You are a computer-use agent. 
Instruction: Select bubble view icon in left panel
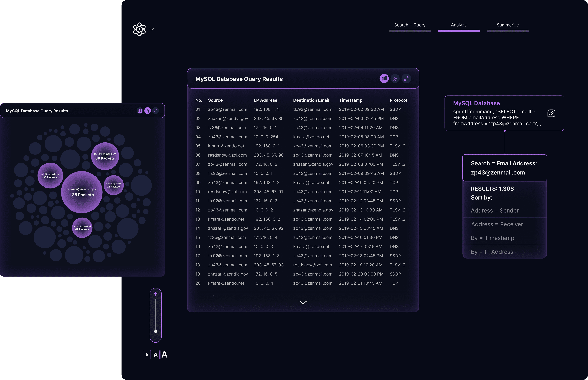tap(148, 111)
